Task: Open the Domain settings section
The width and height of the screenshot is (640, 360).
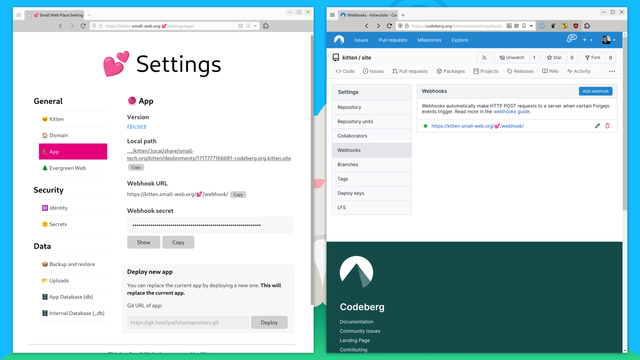Action: pyautogui.click(x=73, y=135)
